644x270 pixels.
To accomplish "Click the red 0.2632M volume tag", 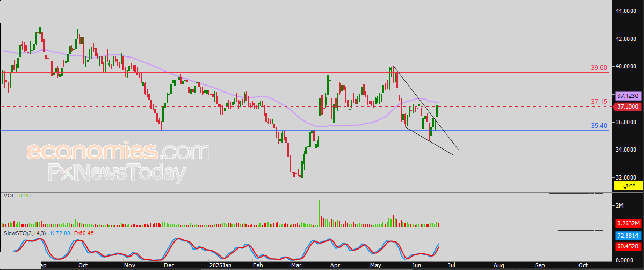I will (x=628, y=224).
